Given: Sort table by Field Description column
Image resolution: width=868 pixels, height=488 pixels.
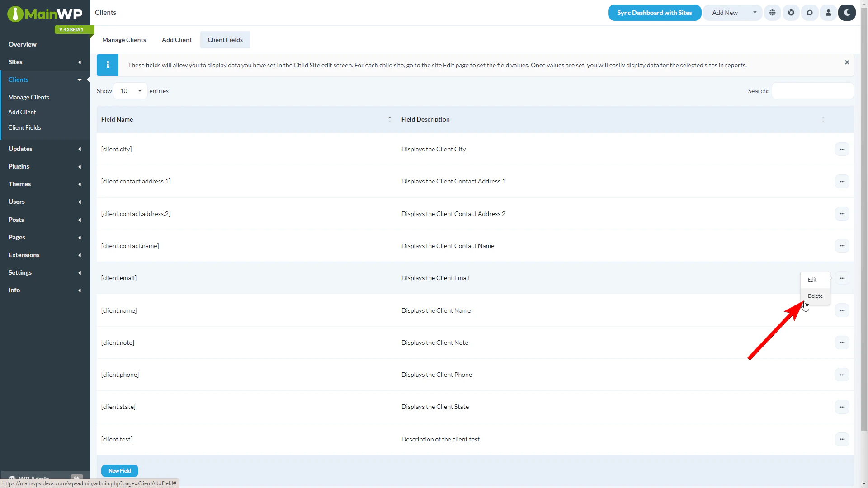Looking at the screenshot, I should (x=613, y=119).
